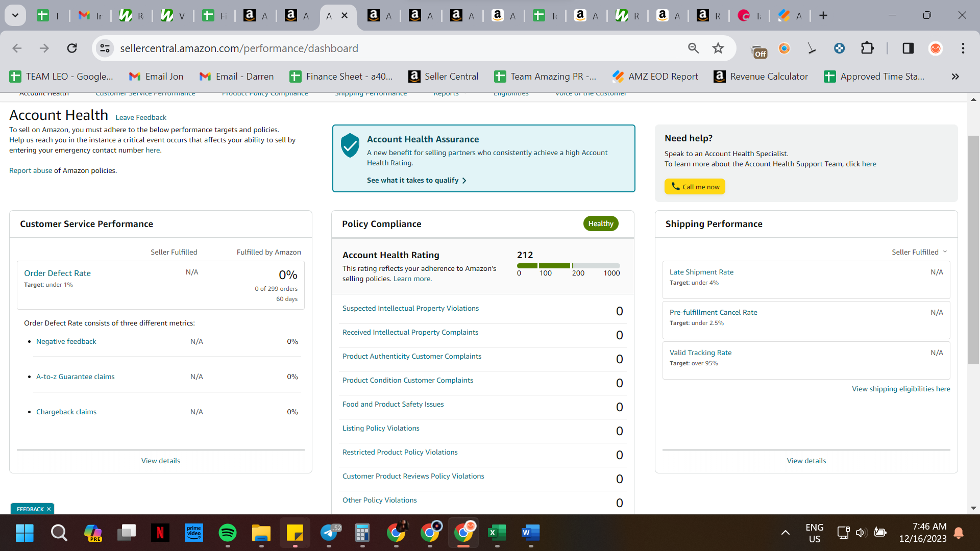Image resolution: width=980 pixels, height=551 pixels.
Task: Show the hidden bookmarks overflow
Action: pyautogui.click(x=955, y=77)
